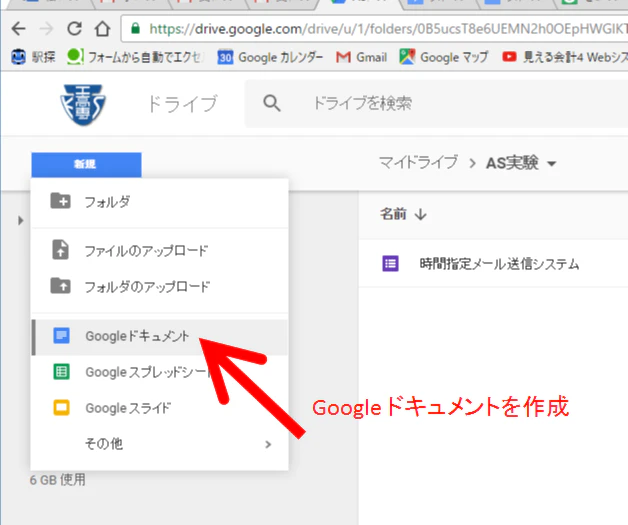Image resolution: width=628 pixels, height=525 pixels.
Task: Select フォルダ from the new menu
Action: [x=159, y=201]
